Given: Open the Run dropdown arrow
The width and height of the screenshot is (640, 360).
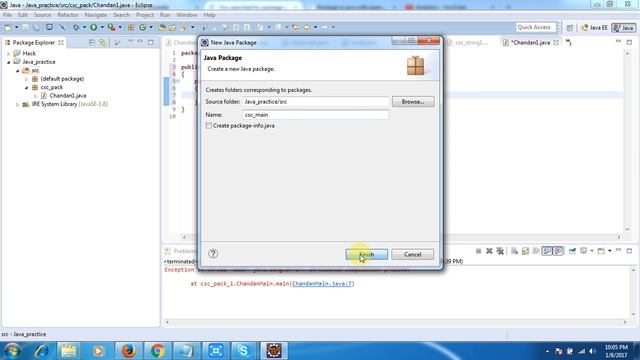Looking at the screenshot, I should pyautogui.click(x=102, y=27).
